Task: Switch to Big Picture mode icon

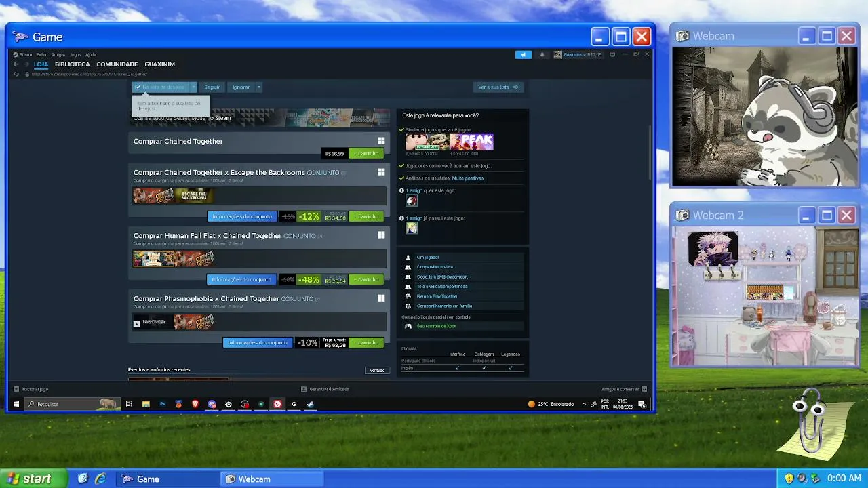Action: 612,54
